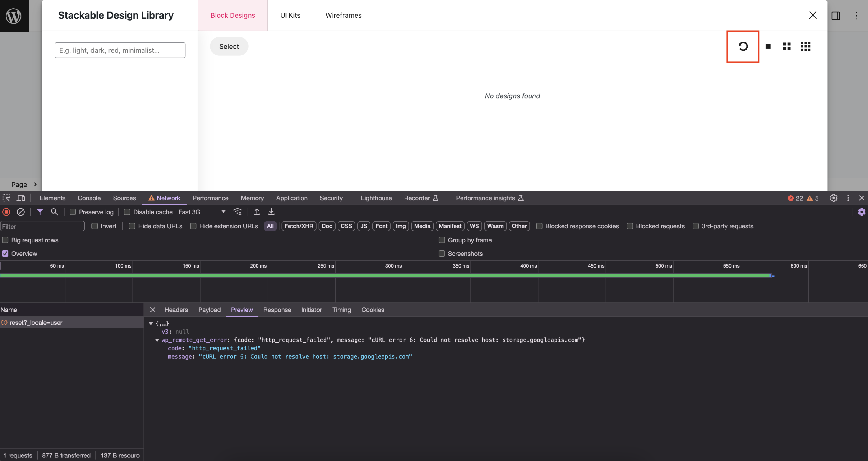Screen dimensions: 868x461
Task: Switch to medium two-column grid view
Action: 786,46
